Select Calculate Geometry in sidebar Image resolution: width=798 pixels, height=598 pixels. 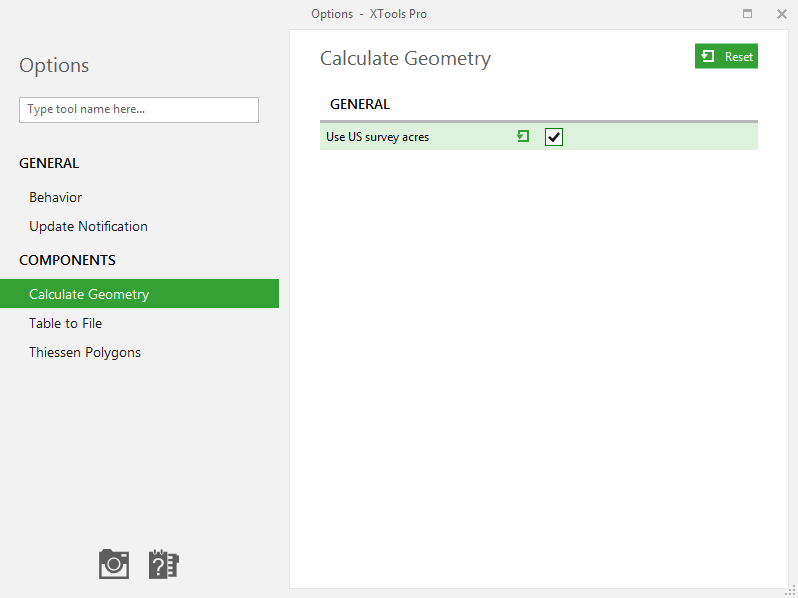pos(139,294)
